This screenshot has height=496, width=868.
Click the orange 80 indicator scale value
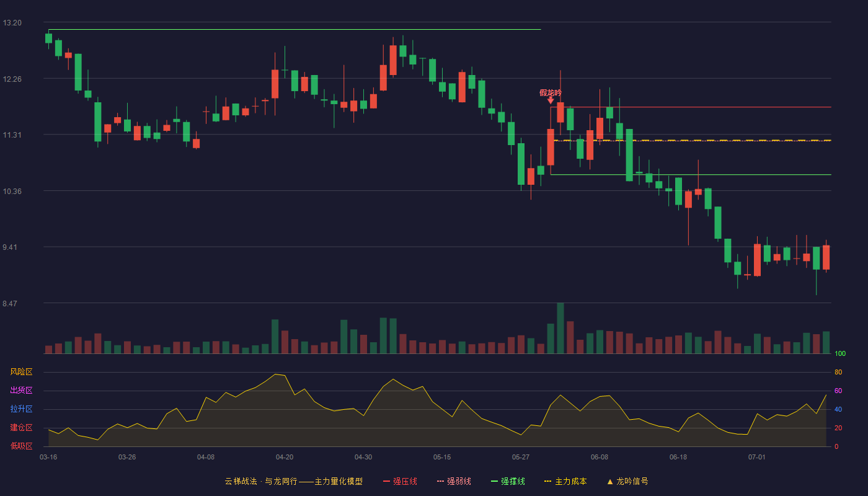click(x=838, y=372)
